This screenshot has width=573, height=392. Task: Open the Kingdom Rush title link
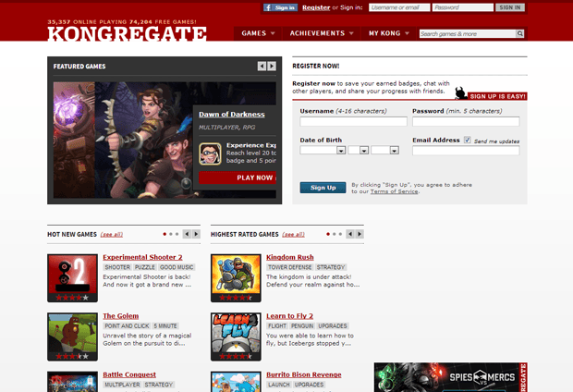point(290,257)
